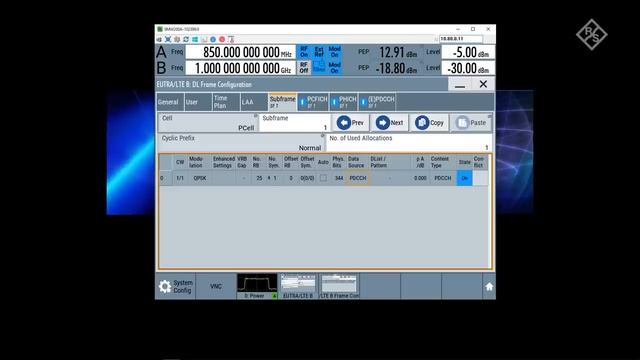Click the CW 1/1 cell

pyautogui.click(x=180, y=178)
